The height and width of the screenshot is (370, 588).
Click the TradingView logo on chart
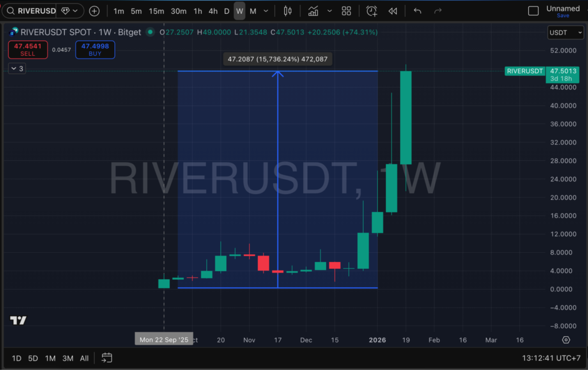point(18,321)
